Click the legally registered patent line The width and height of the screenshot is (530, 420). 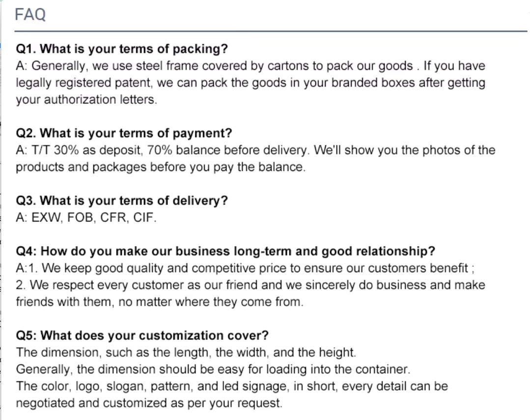point(251,83)
